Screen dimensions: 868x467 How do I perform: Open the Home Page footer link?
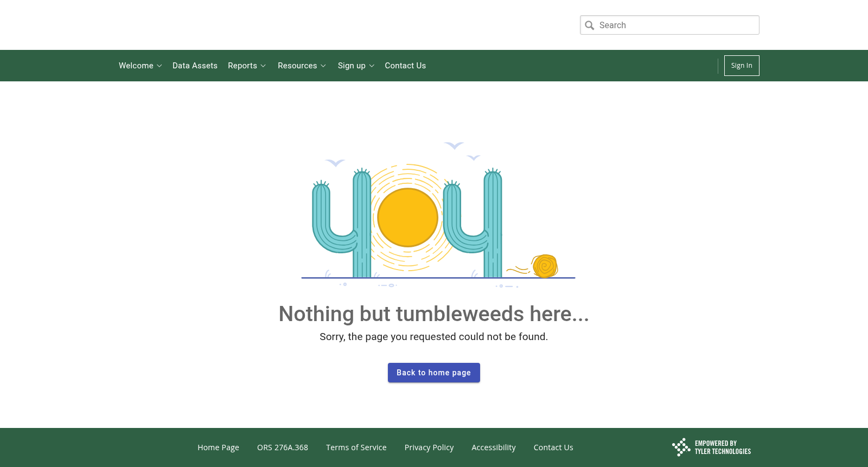pyautogui.click(x=218, y=447)
